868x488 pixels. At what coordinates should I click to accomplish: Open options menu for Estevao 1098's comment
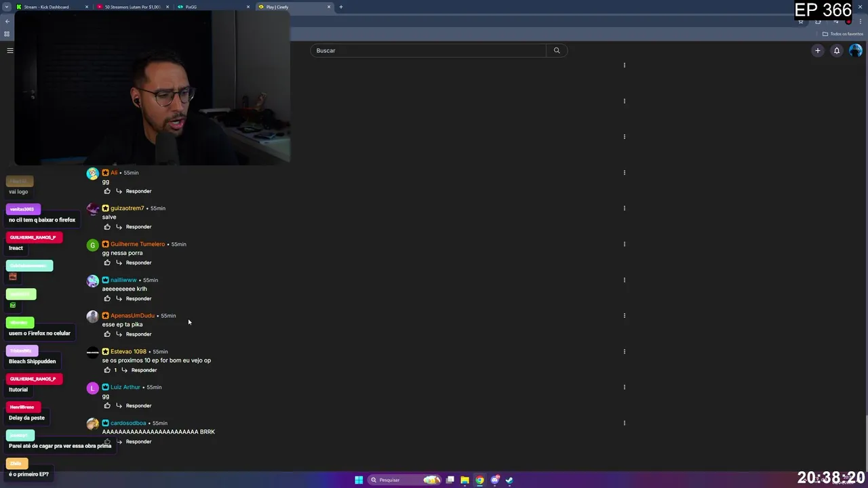tap(624, 351)
